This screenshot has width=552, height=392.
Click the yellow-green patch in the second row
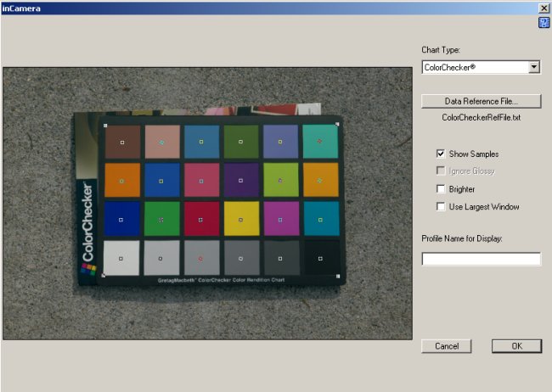point(281,180)
